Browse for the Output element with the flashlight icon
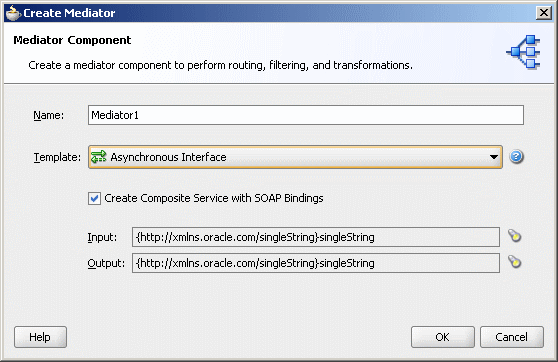Screen dimensions: 558x362 [515, 262]
